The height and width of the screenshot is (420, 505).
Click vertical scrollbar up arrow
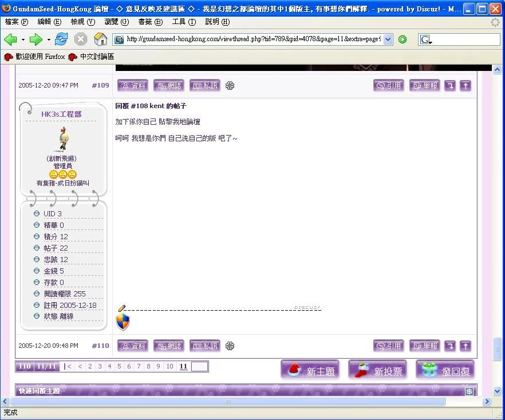click(497, 69)
